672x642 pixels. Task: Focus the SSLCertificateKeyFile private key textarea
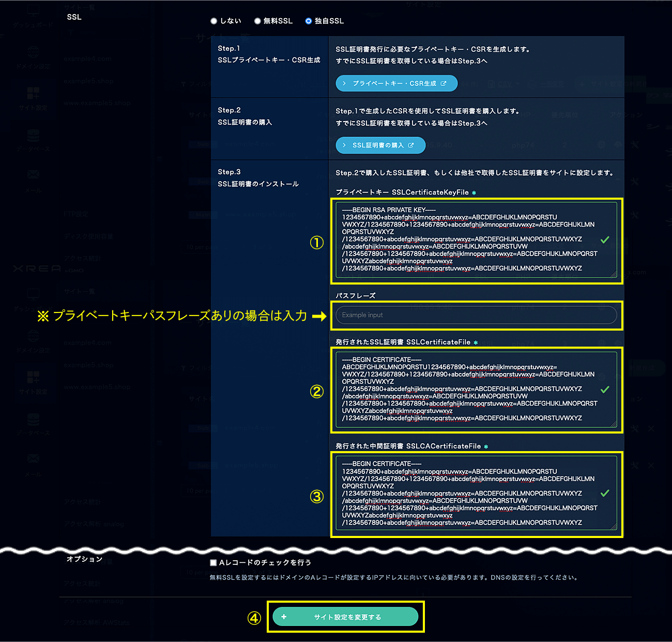(x=465, y=240)
